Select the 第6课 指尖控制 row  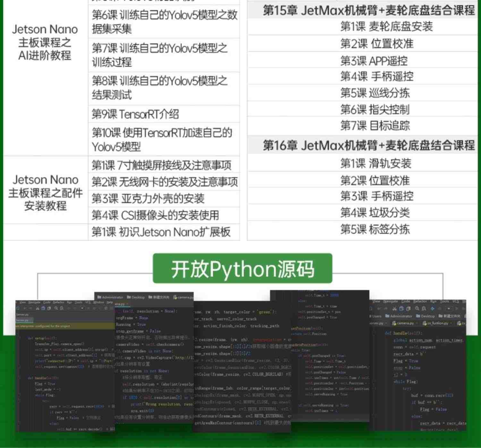[x=362, y=109]
